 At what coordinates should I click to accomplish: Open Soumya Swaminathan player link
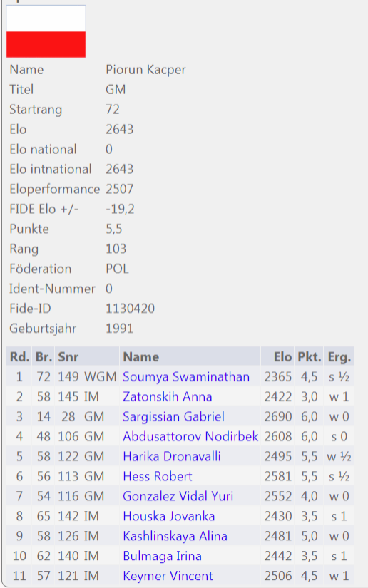click(x=185, y=377)
